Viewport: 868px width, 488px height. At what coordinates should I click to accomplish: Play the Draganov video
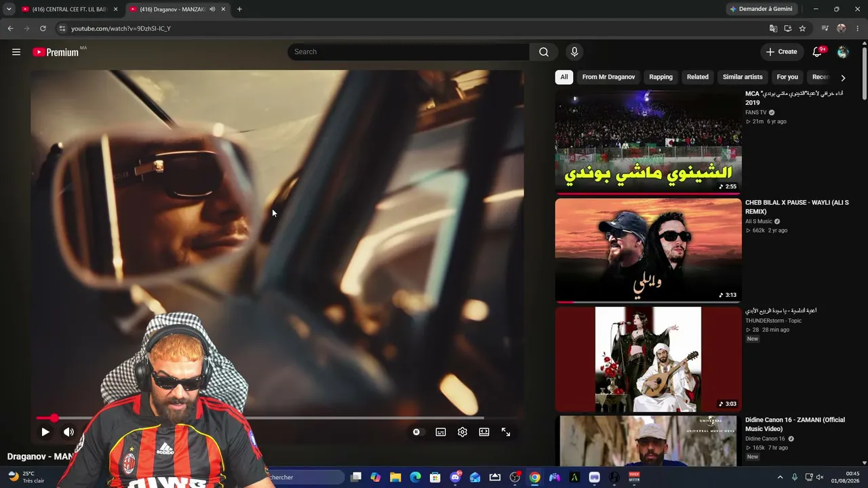coord(45,432)
